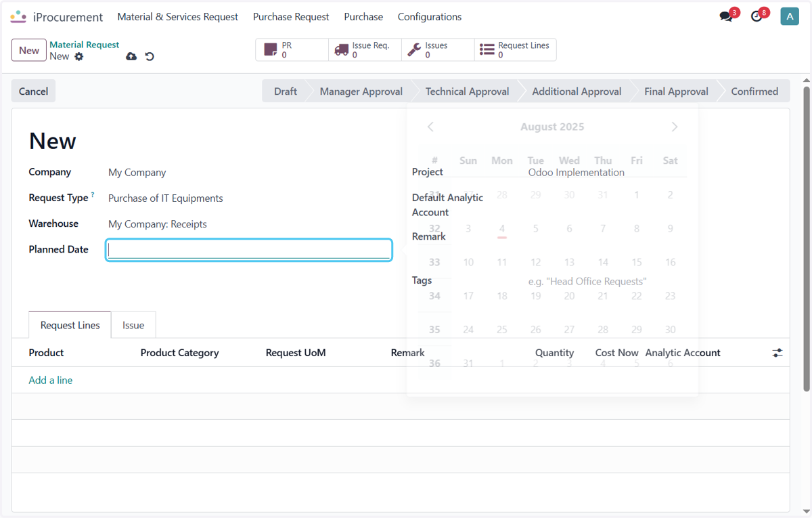Image resolution: width=812 pixels, height=518 pixels.
Task: Click the Cancel button
Action: pyautogui.click(x=33, y=91)
